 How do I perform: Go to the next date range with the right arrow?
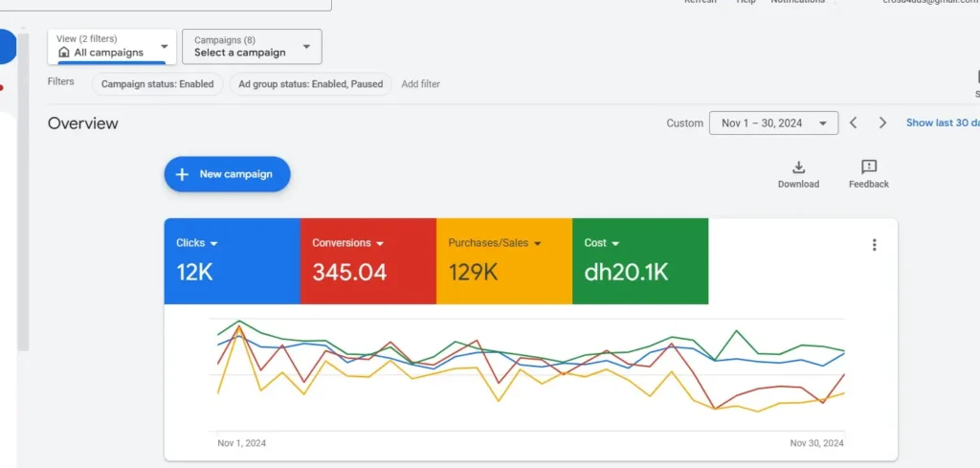(882, 123)
